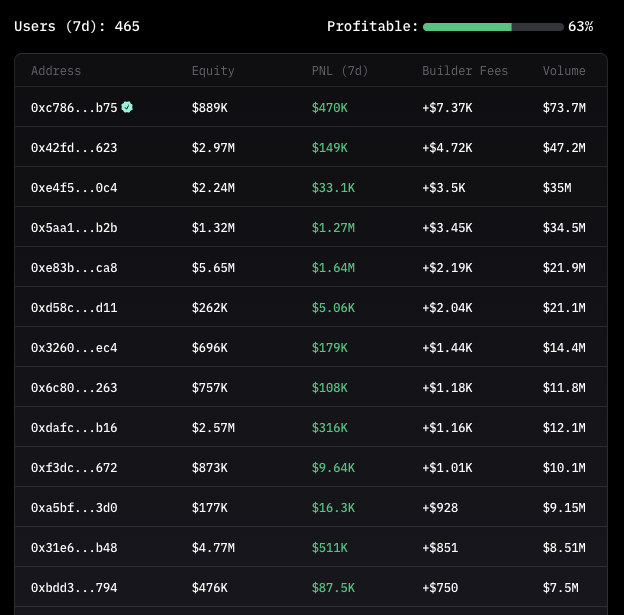Click the Users (7d): 465 label
This screenshot has height=615, width=624.
coord(77,27)
